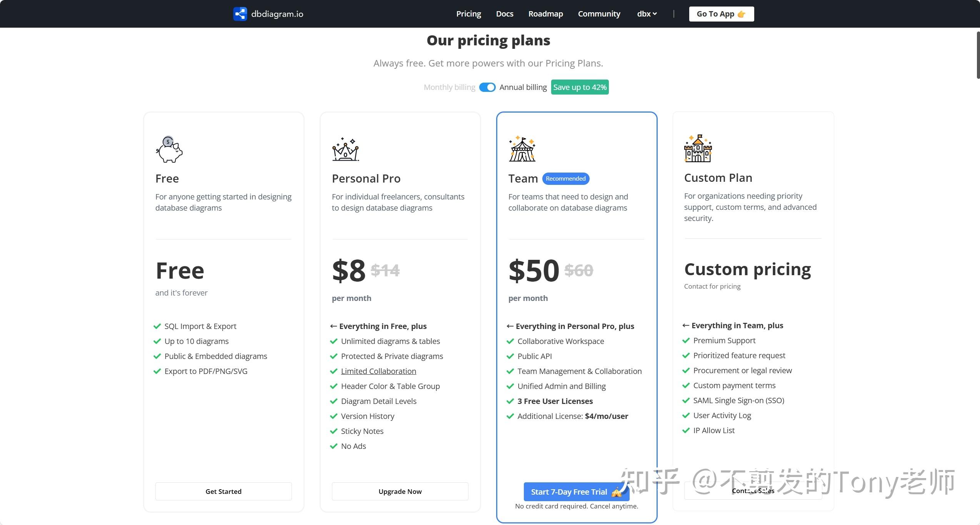Click the Save up to 42% badge
The width and height of the screenshot is (980, 525).
[580, 87]
